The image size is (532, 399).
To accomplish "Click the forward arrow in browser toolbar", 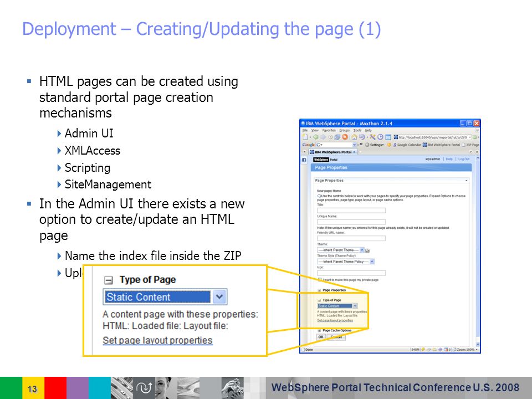I will 323,137.
